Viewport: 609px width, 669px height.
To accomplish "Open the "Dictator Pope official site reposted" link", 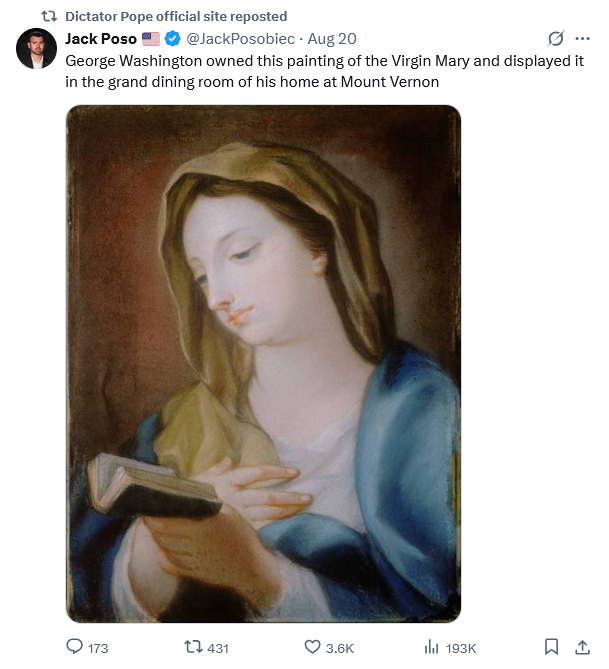I will point(176,16).
